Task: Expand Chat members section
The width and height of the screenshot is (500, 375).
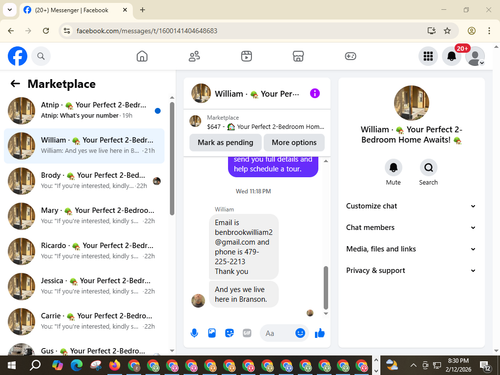Action: coord(411,227)
